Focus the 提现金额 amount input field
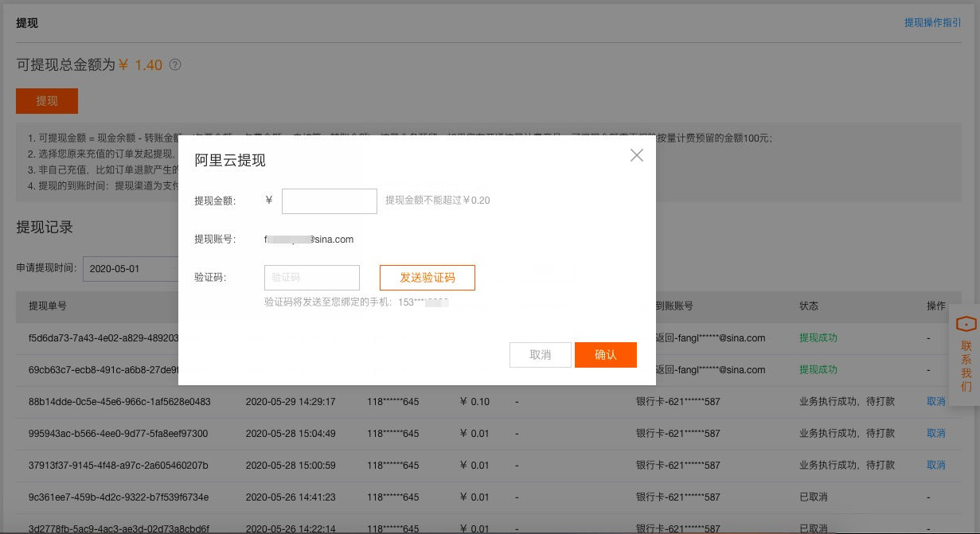980x534 pixels. (329, 201)
